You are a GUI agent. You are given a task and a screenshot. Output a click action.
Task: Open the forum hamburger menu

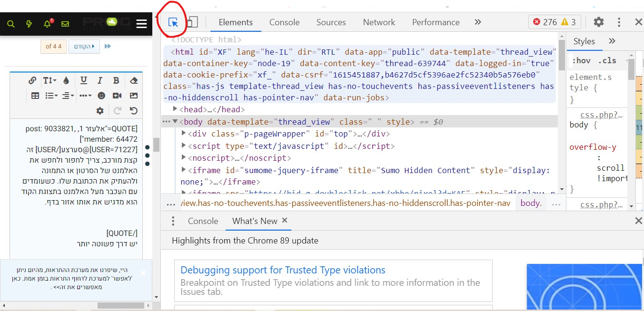pyautogui.click(x=141, y=24)
